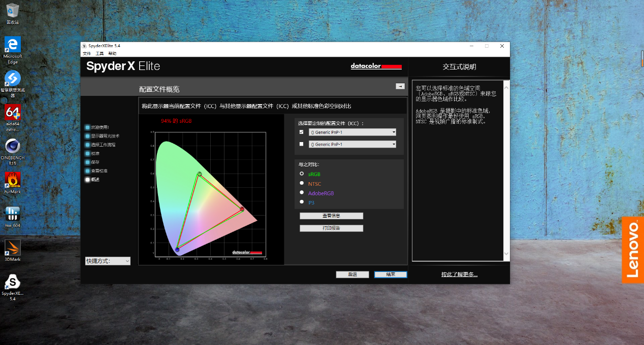
Task: Click the 概述 step indicator
Action: point(92,179)
